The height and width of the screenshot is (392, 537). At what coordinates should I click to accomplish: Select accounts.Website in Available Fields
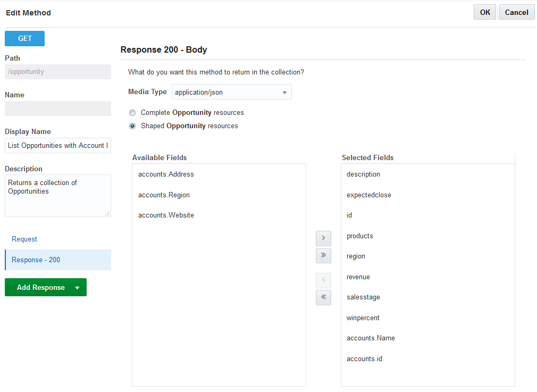[166, 215]
